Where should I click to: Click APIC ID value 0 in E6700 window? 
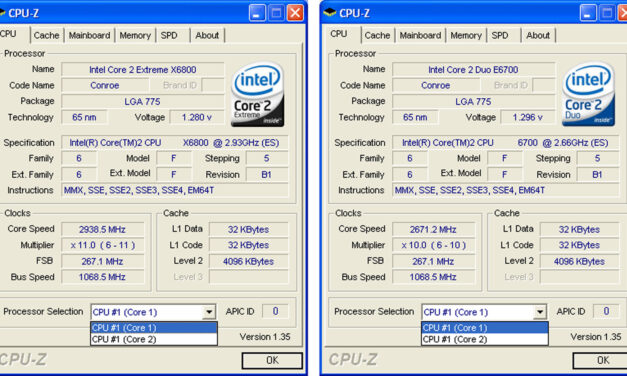click(606, 311)
